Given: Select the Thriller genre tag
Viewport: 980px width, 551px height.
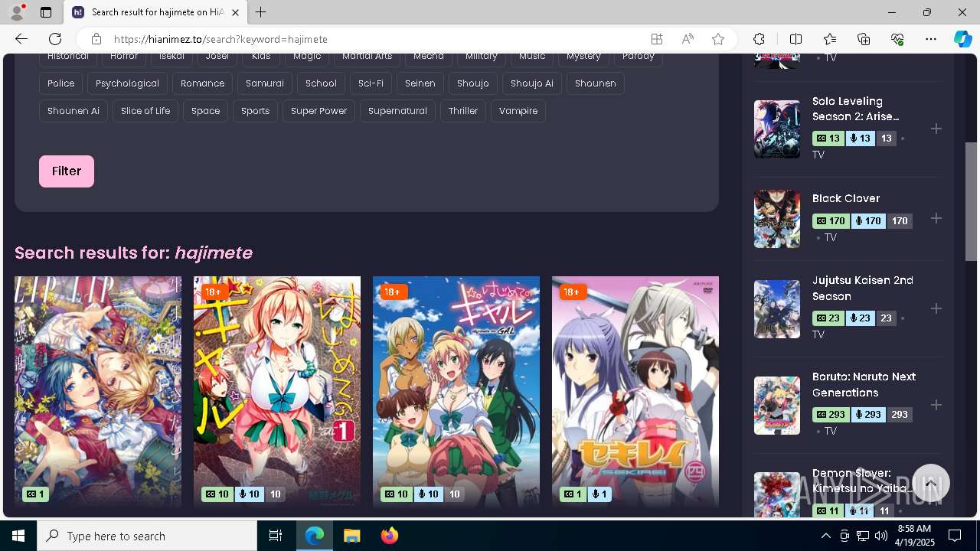Looking at the screenshot, I should 463,111.
